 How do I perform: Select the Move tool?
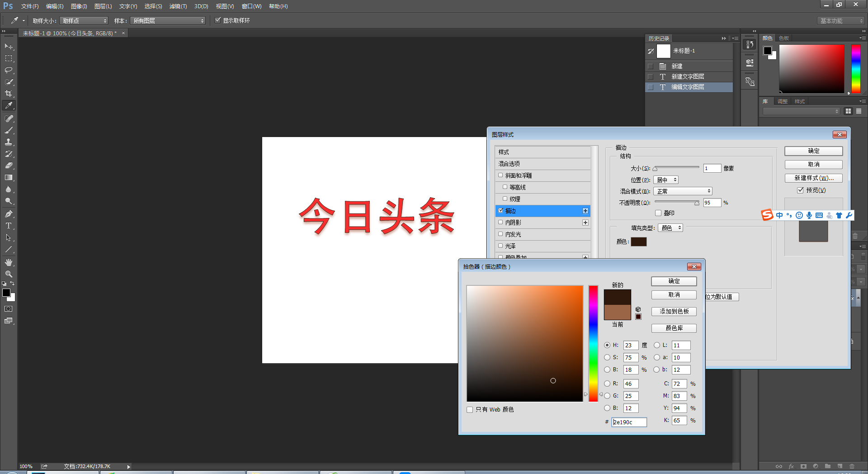click(9, 47)
